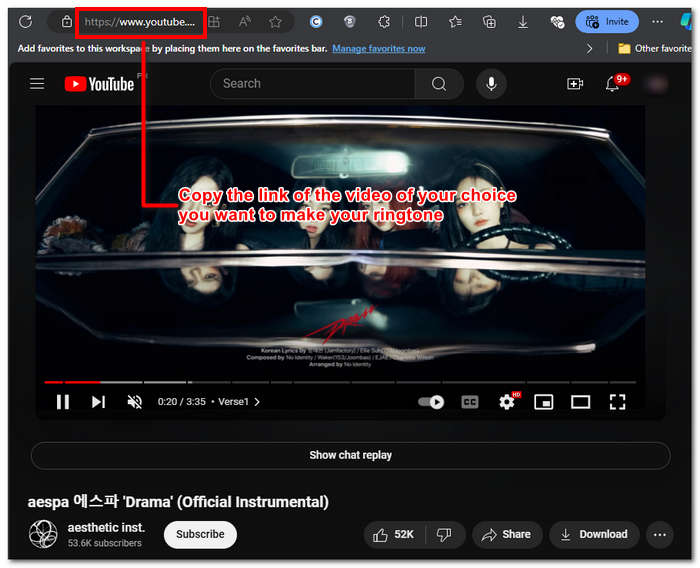
Task: Enter full screen mode
Action: tap(617, 402)
